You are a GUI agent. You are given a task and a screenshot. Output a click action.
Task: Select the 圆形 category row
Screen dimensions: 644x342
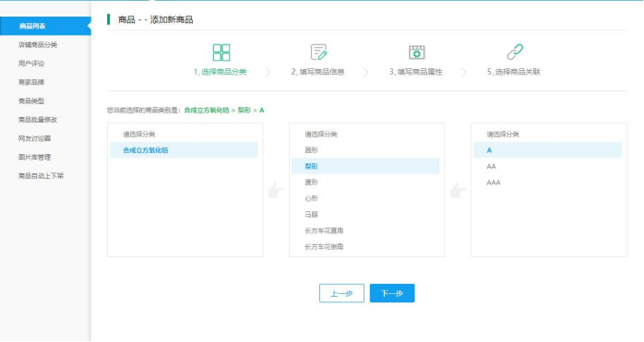tap(365, 150)
